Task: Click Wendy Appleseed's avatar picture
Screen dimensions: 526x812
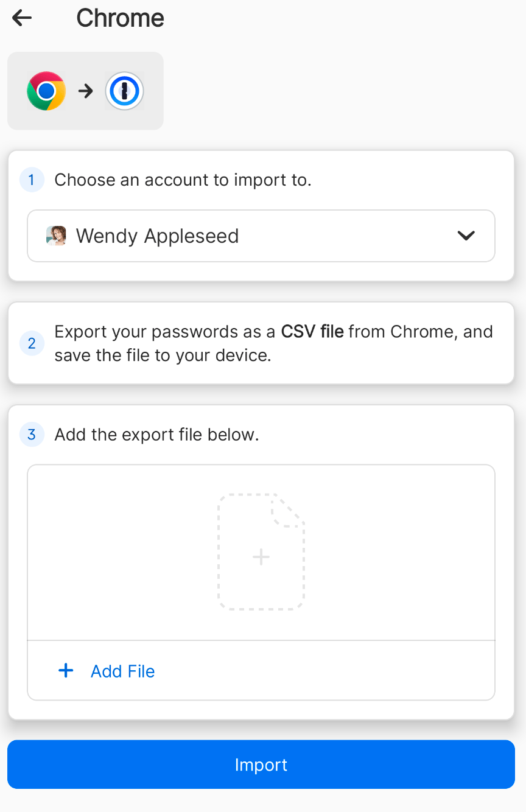Action: (56, 236)
